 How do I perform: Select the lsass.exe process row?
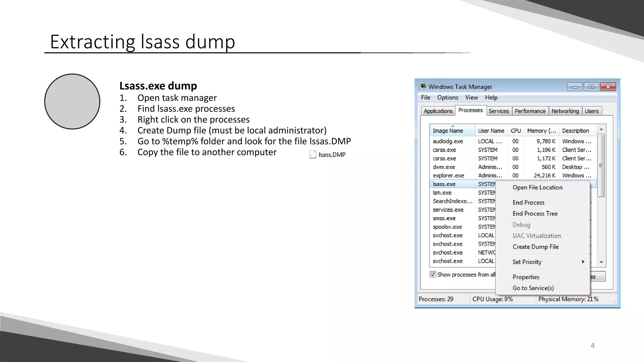click(463, 184)
